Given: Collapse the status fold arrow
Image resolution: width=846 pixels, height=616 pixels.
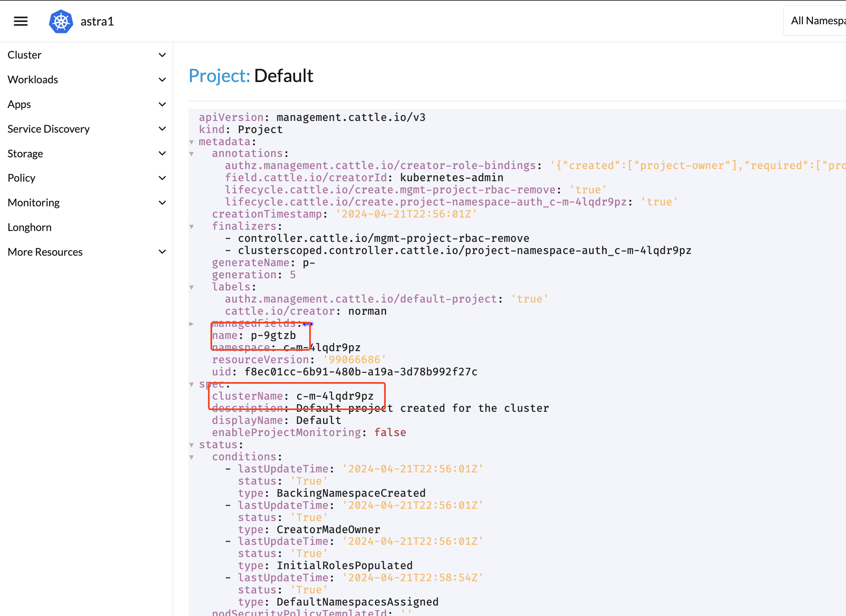Looking at the screenshot, I should point(192,445).
